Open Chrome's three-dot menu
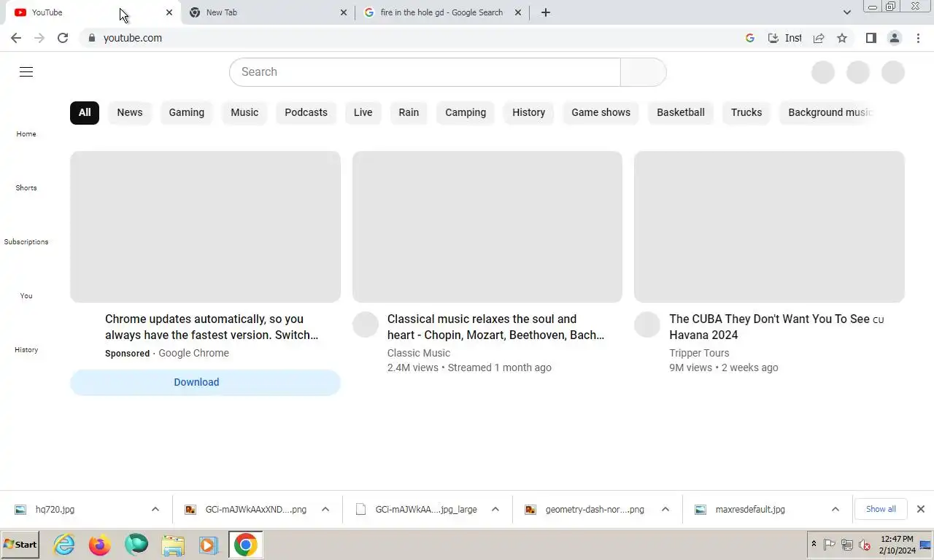 [918, 38]
